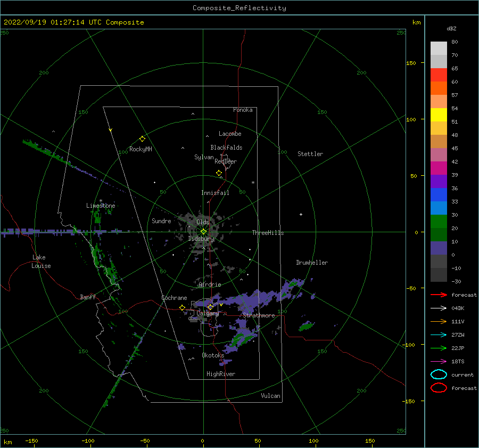Click the Didsbury label
Viewport: 479px width, 448px height.
pyautogui.click(x=201, y=239)
